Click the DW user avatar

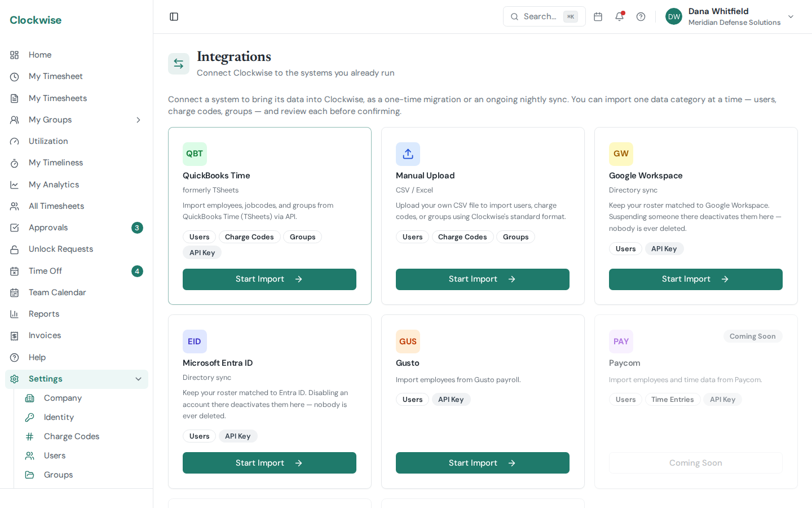click(x=674, y=17)
